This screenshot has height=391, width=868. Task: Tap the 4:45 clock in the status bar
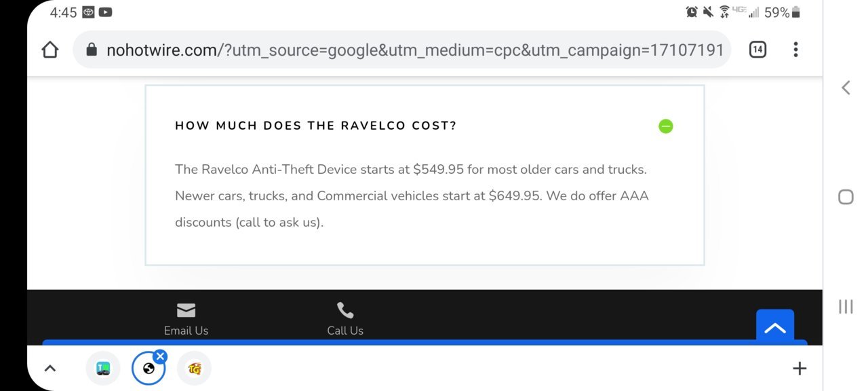coord(63,12)
